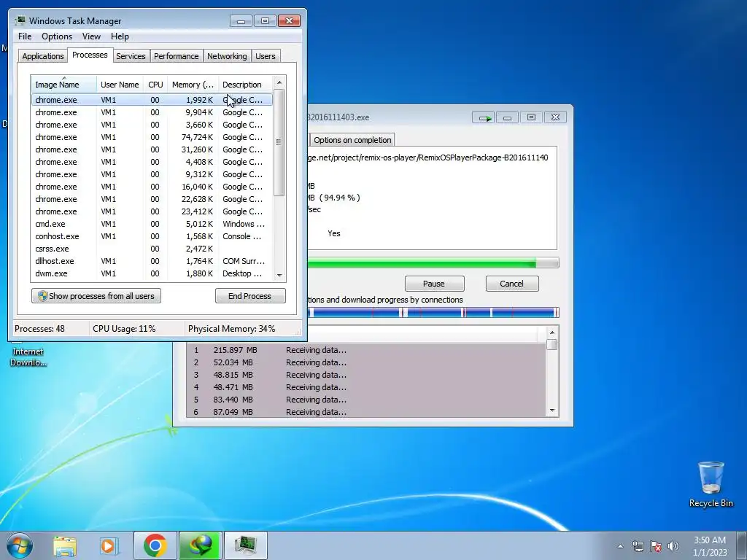Click the Task Manager title bar icon

20,20
